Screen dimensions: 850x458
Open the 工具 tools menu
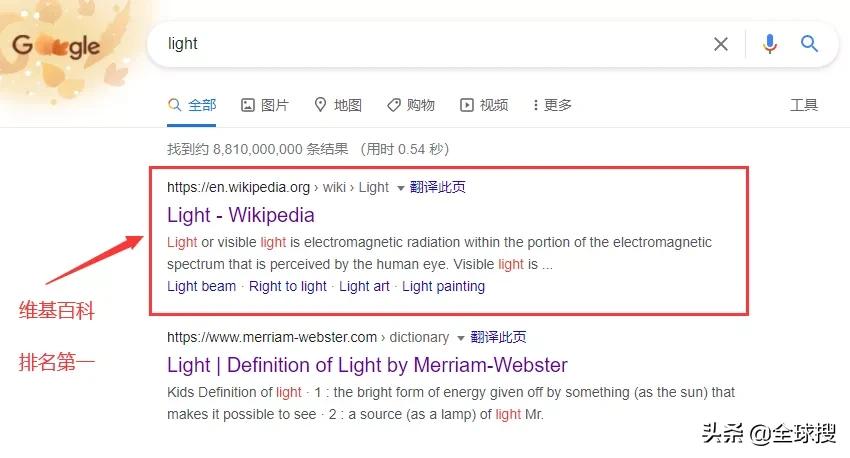pos(804,105)
